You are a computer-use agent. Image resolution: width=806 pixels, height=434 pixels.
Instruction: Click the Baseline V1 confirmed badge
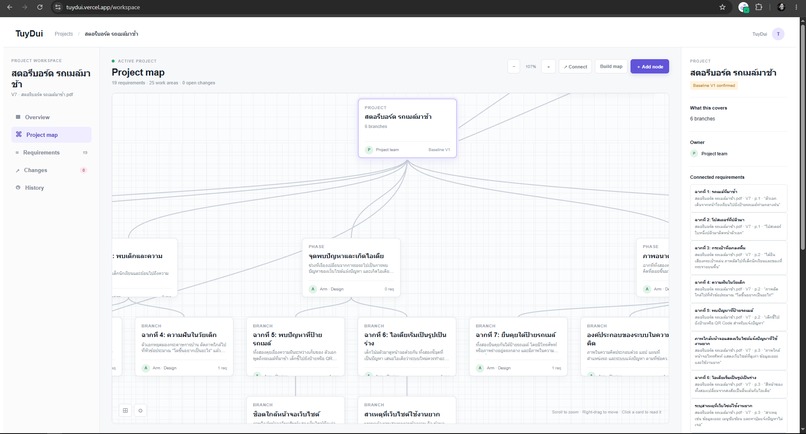[x=714, y=85]
